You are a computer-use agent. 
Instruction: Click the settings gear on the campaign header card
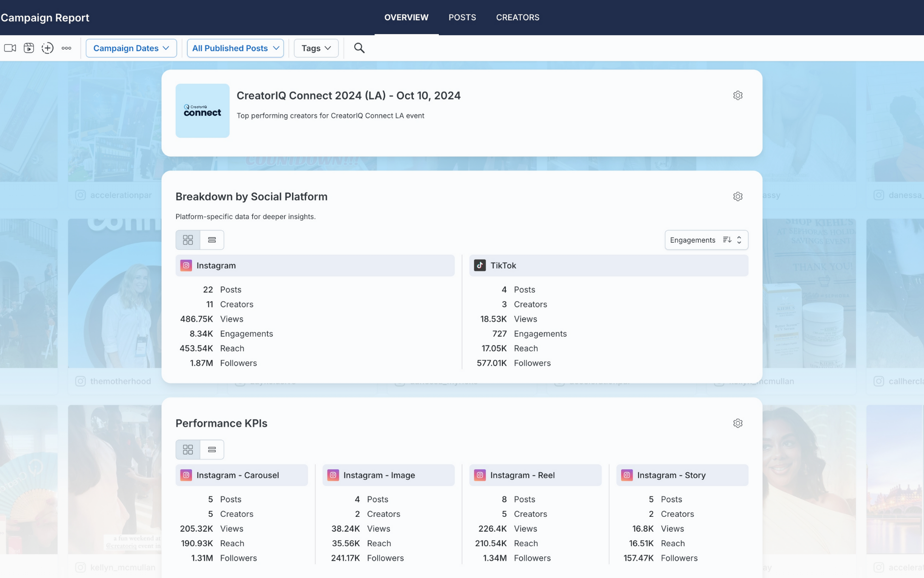pos(738,95)
